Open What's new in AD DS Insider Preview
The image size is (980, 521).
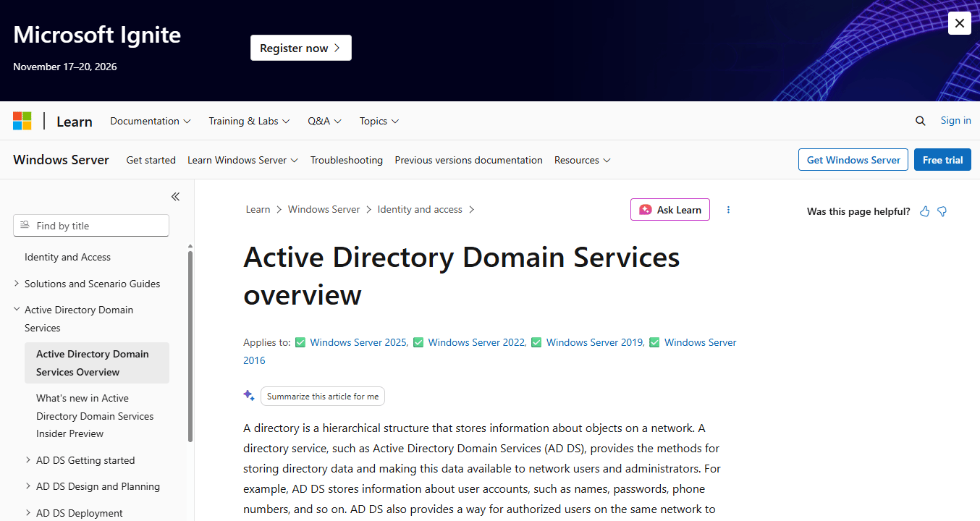(x=95, y=416)
